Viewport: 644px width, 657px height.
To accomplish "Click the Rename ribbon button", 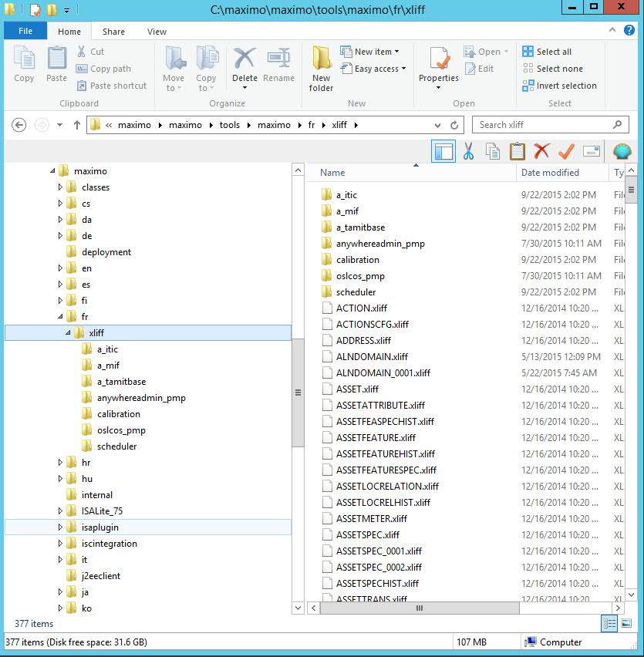I will 278,64.
